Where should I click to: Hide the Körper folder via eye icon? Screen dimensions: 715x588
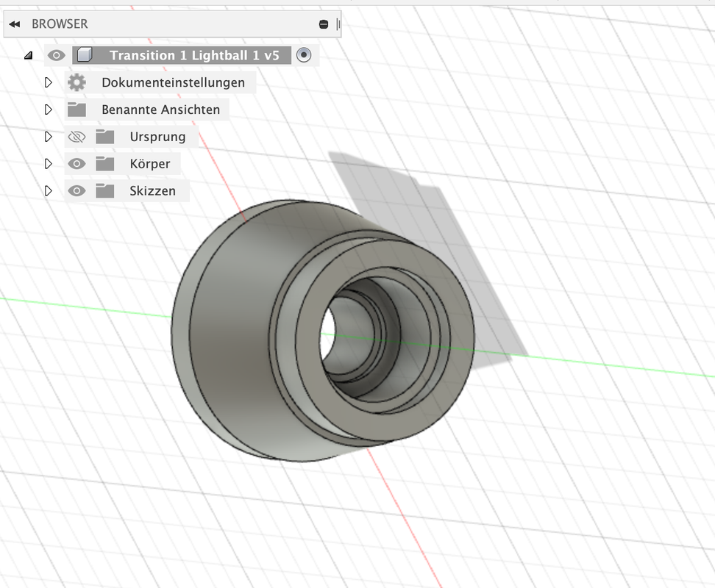pyautogui.click(x=77, y=164)
